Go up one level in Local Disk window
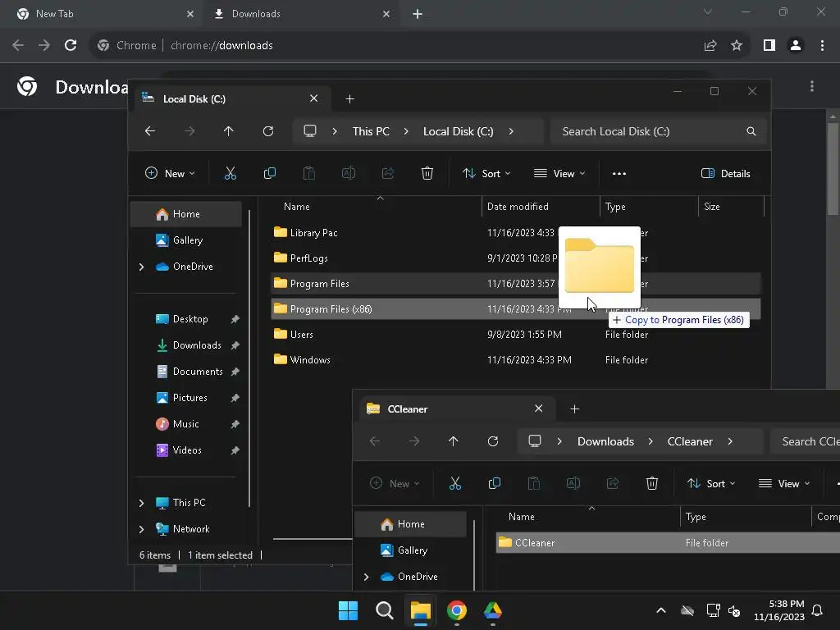The image size is (840, 630). (229, 131)
